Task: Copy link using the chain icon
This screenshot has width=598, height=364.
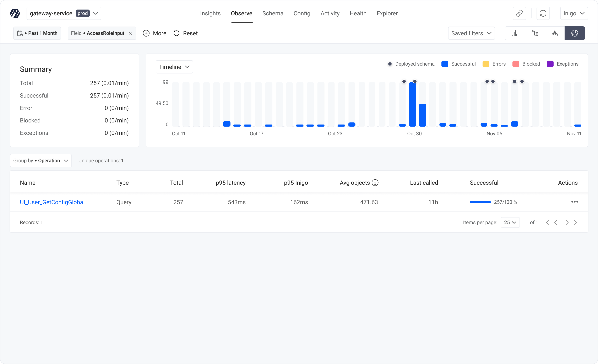Action: 519,13
